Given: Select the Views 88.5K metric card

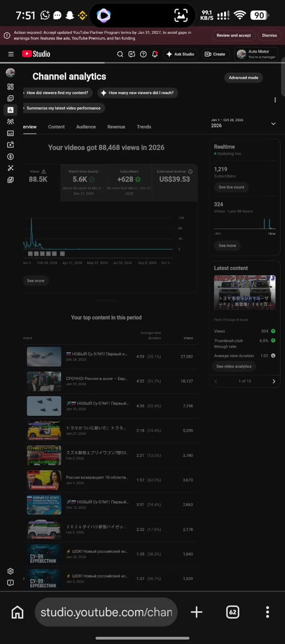Looking at the screenshot, I should [x=42, y=182].
